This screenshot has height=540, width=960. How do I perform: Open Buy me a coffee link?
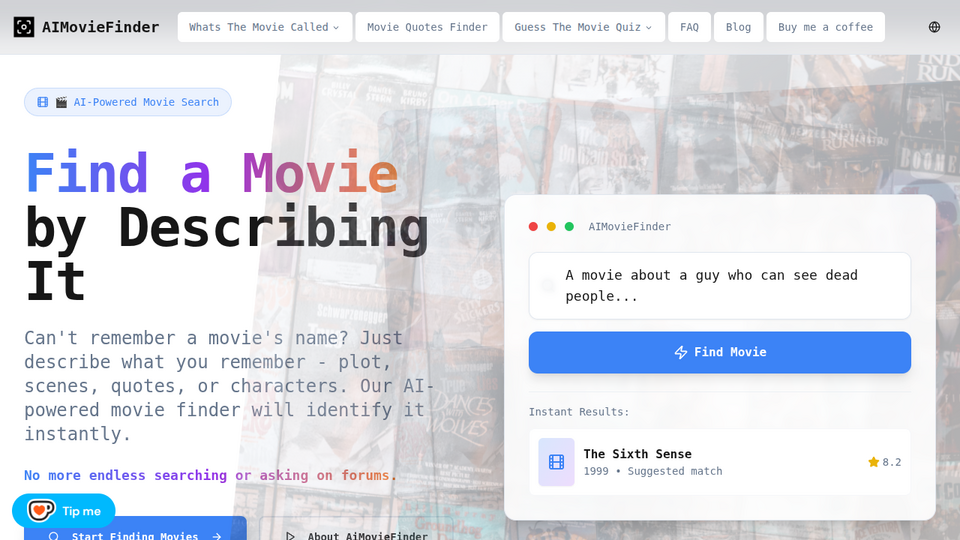[x=825, y=27]
